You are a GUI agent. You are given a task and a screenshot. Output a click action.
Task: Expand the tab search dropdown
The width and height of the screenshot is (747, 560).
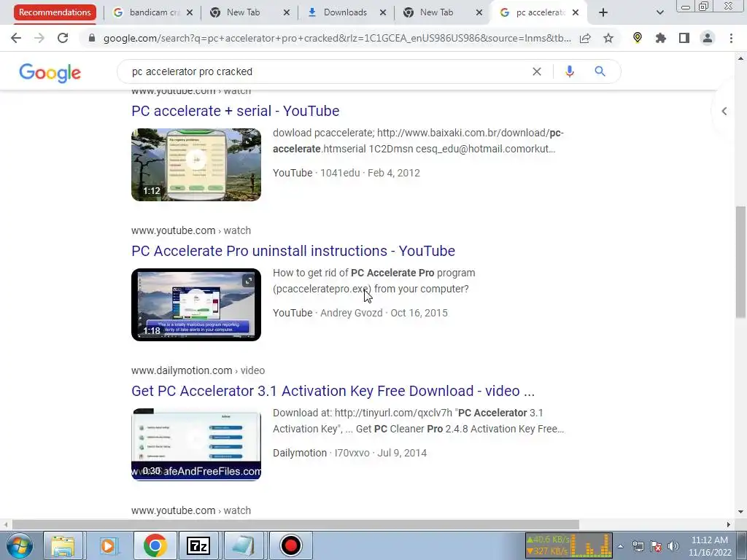(659, 12)
